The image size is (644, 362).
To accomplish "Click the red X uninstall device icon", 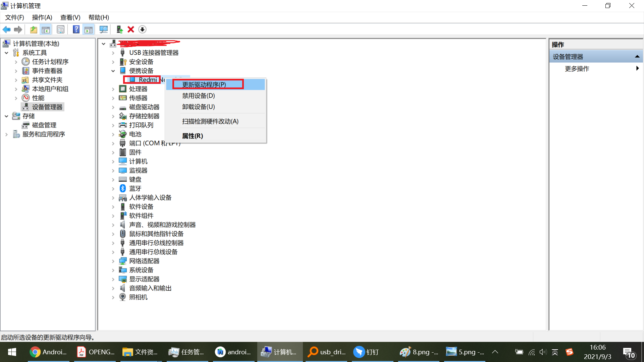I will pos(131,29).
